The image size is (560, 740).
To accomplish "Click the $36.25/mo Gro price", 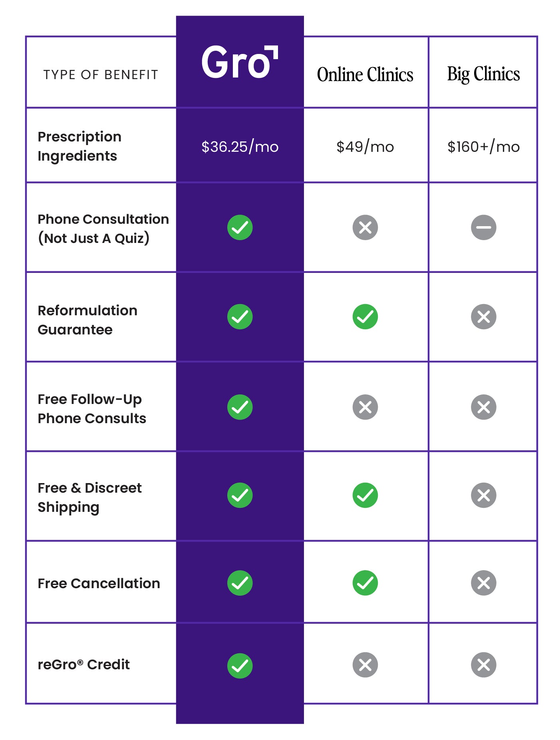I will click(x=240, y=147).
